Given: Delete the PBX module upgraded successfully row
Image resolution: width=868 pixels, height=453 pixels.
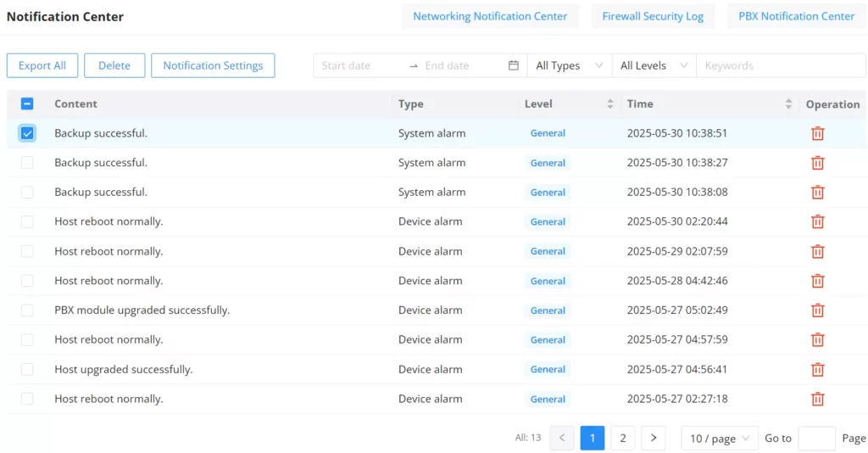Looking at the screenshot, I should 818,310.
